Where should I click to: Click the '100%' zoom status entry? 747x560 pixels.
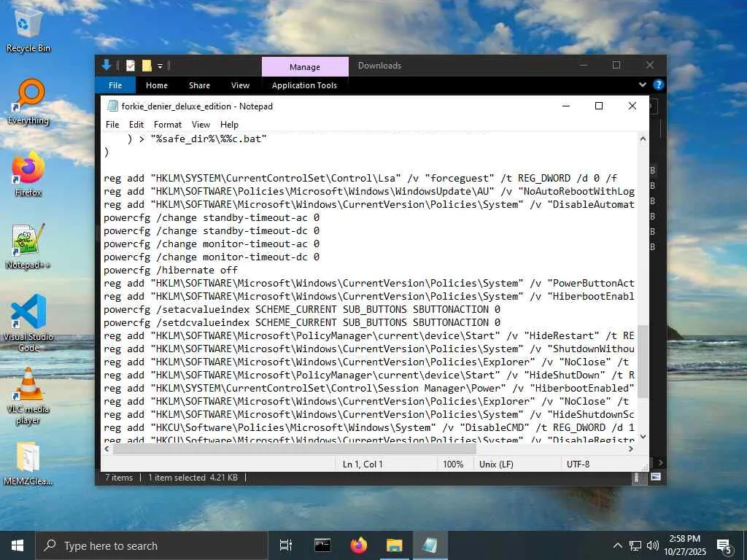453,464
